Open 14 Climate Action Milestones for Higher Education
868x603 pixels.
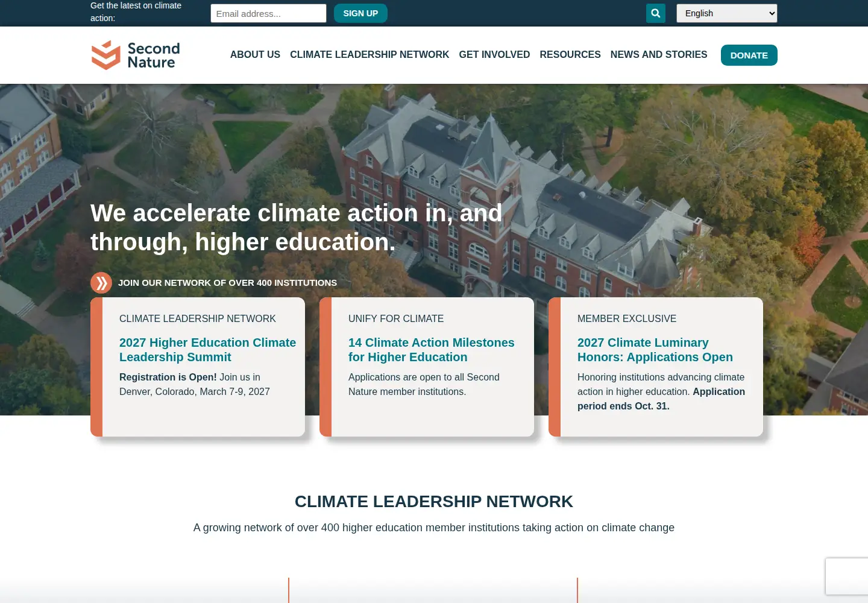(x=432, y=350)
